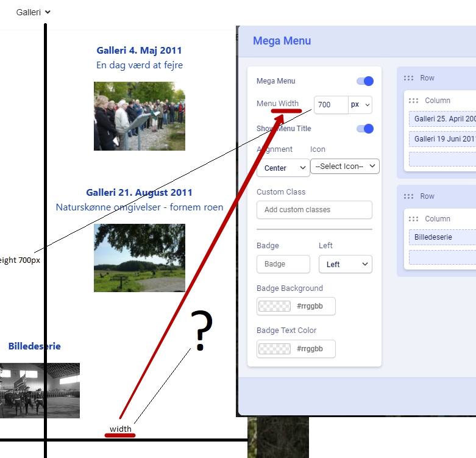Click second Column drag handle icon
Image resolution: width=476 pixels, height=458 pixels.
[x=414, y=219]
